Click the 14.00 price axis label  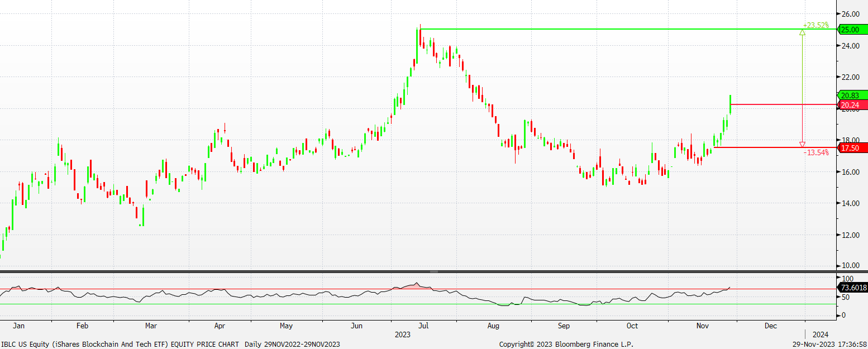(850, 203)
